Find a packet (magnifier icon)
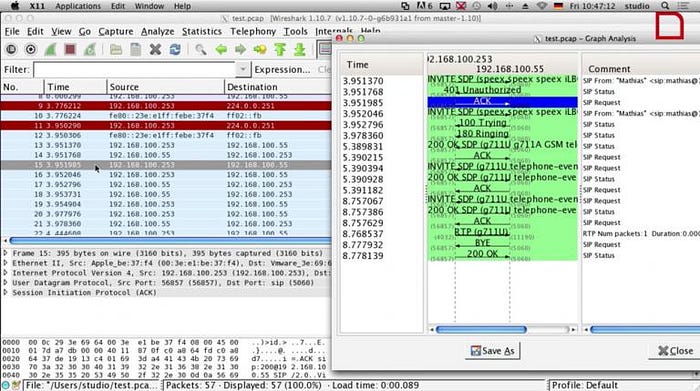Viewport: 700px width, 391px height. (x=200, y=49)
